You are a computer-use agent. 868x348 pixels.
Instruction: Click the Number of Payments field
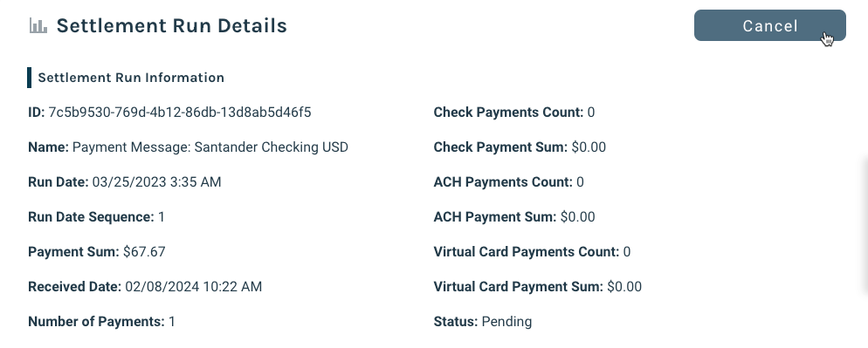coord(101,322)
